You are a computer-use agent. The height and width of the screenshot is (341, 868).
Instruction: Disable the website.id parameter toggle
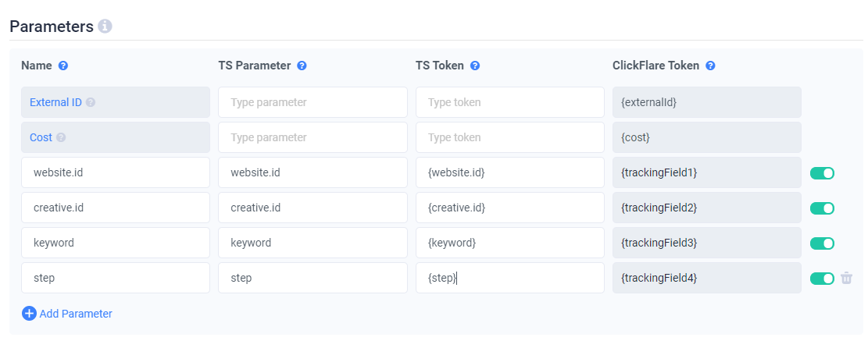click(822, 172)
